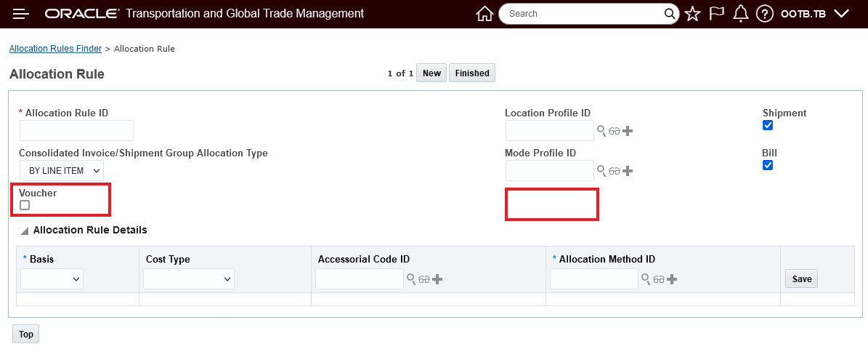The image size is (868, 352).
Task: Open the BY LINE ITEM dropdown
Action: click(62, 171)
